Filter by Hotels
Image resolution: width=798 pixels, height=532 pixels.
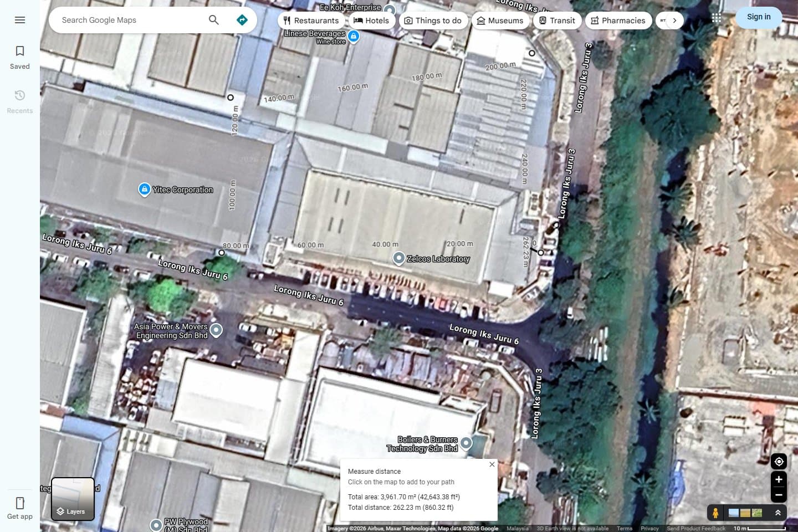tap(371, 21)
